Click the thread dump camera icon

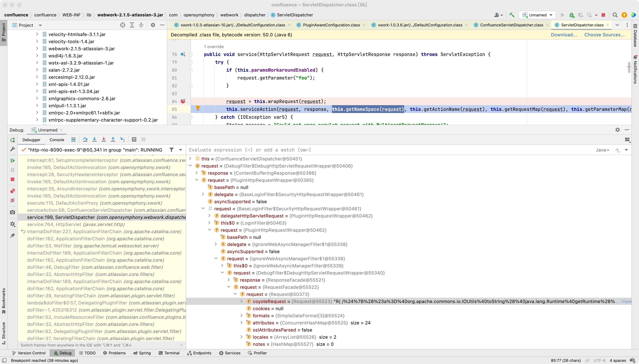coord(12,212)
